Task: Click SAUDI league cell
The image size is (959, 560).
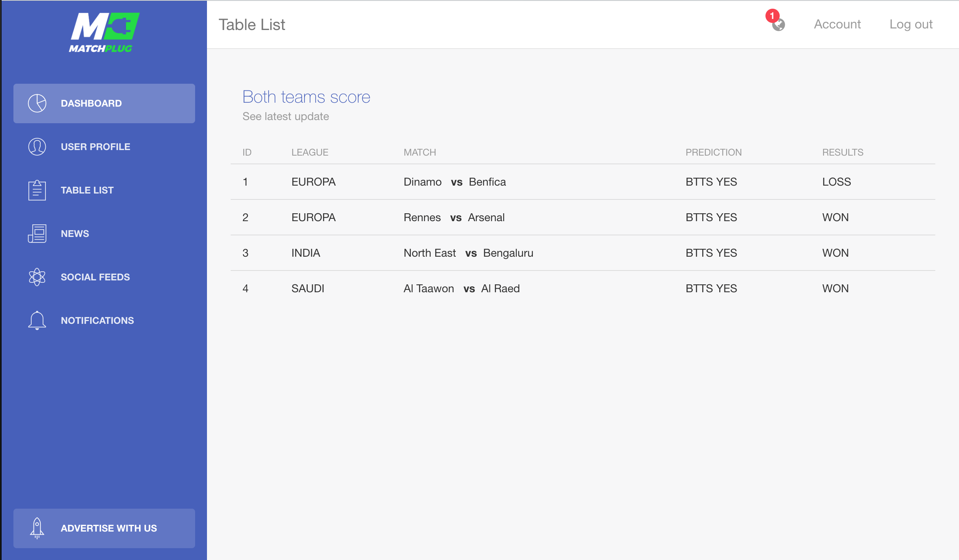Action: tap(308, 289)
